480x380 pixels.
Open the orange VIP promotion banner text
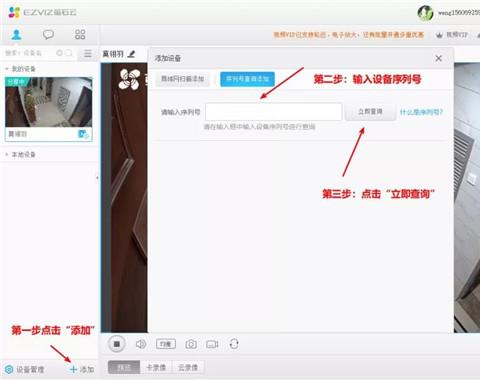349,35
